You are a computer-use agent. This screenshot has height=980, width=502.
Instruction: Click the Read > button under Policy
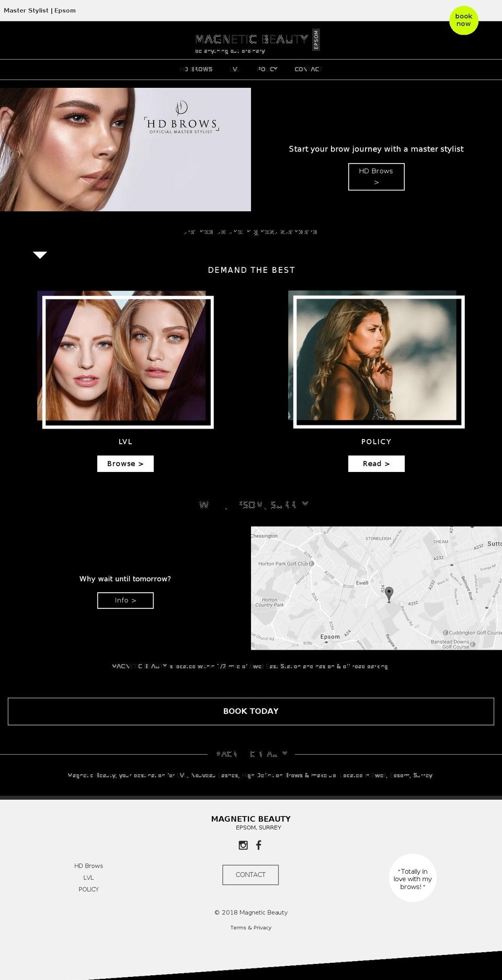click(376, 464)
